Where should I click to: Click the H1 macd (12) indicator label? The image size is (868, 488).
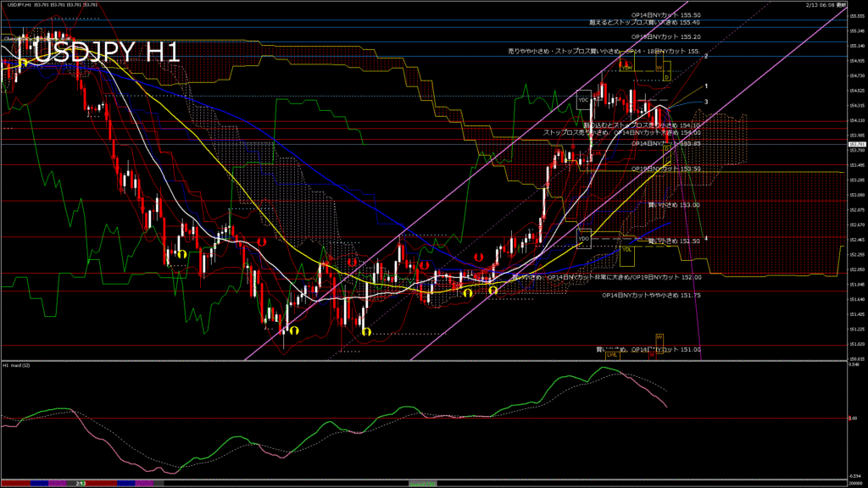click(x=17, y=365)
